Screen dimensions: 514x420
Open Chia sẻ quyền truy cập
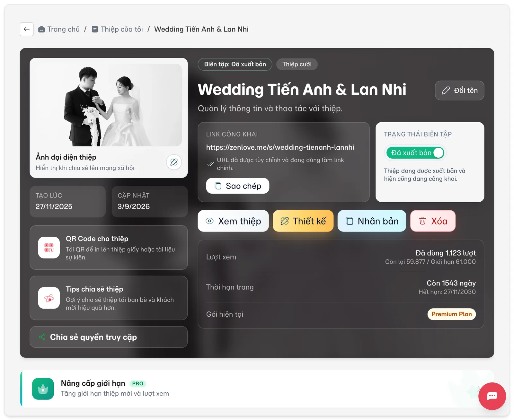[109, 337]
